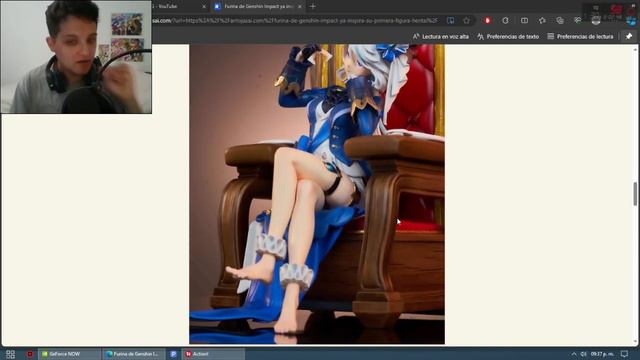
Task: Open the taskbar clock showing 09:37 p. m.
Action: 602,354
